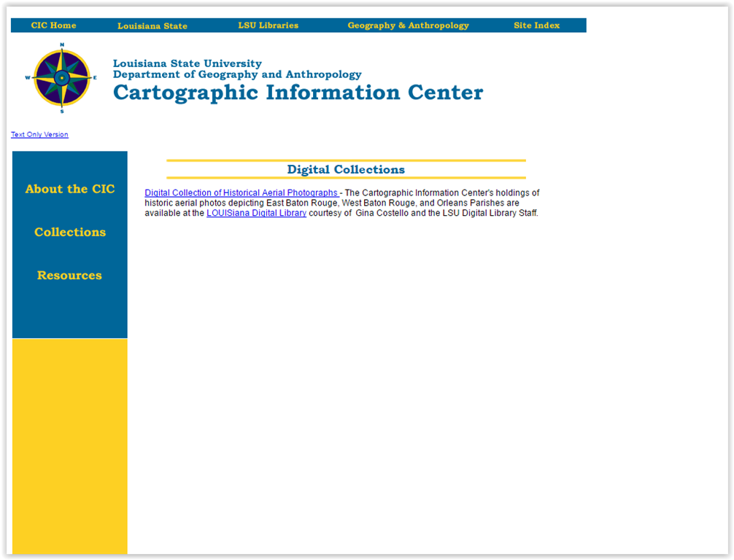Image resolution: width=734 pixels, height=560 pixels.
Task: Open Digital Collection of Historical Aerial Photographs
Action: [x=242, y=192]
